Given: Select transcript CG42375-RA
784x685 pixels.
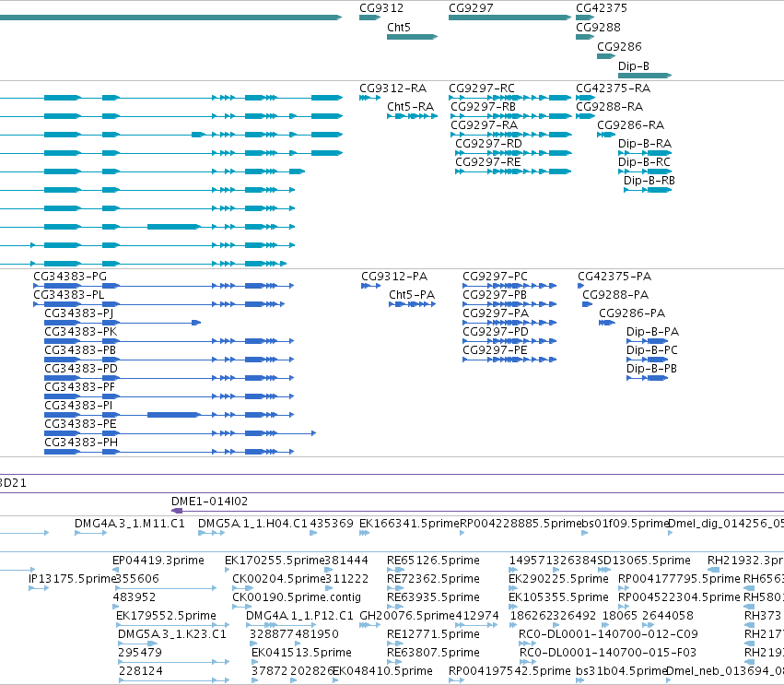Looking at the screenshot, I should [x=613, y=89].
